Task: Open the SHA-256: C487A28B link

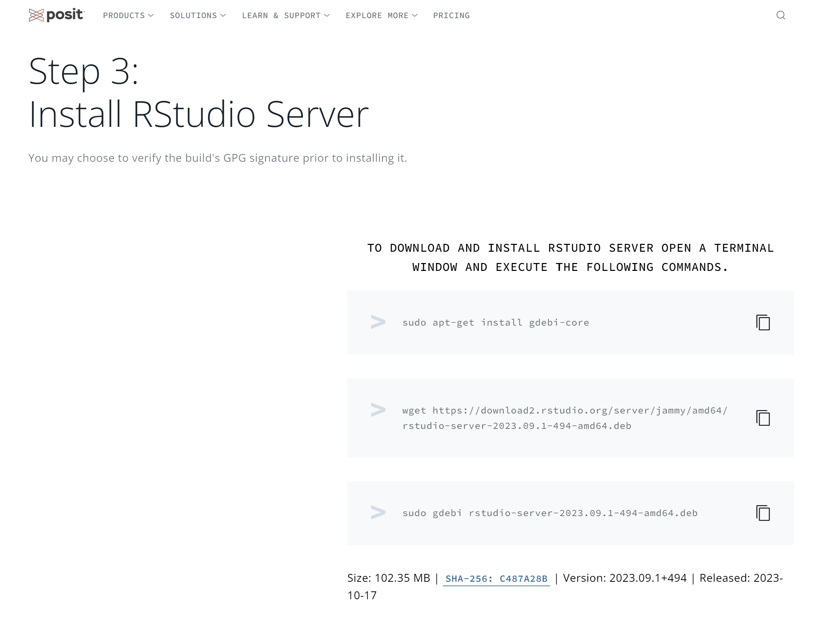Action: tap(496, 579)
